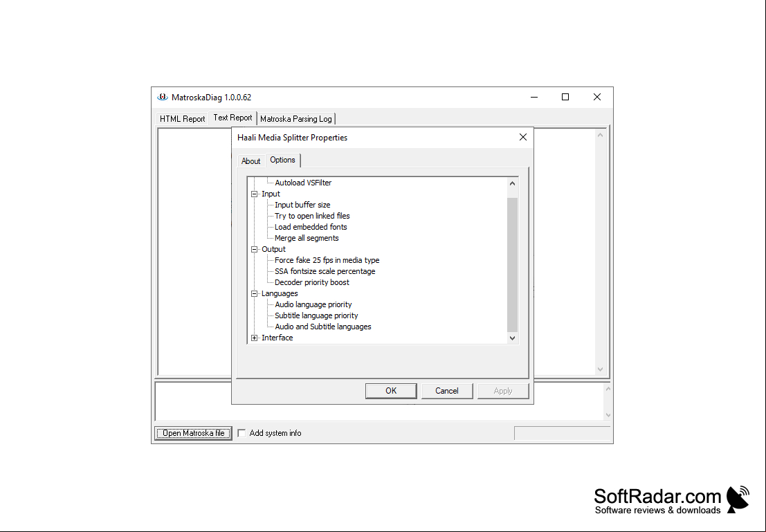This screenshot has width=766, height=532.
Task: Select the Options tab
Action: click(x=282, y=160)
